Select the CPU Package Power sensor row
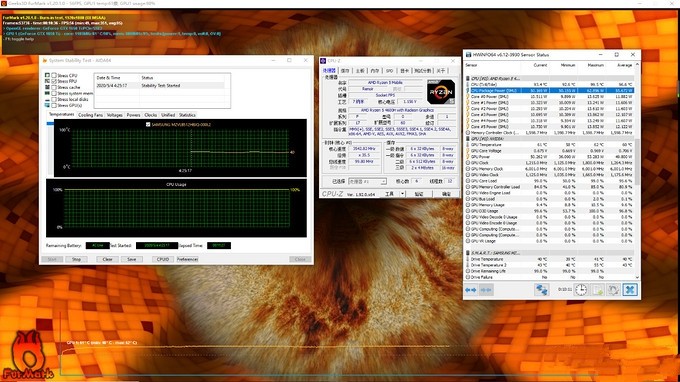The height and width of the screenshot is (382, 680). 549,91
